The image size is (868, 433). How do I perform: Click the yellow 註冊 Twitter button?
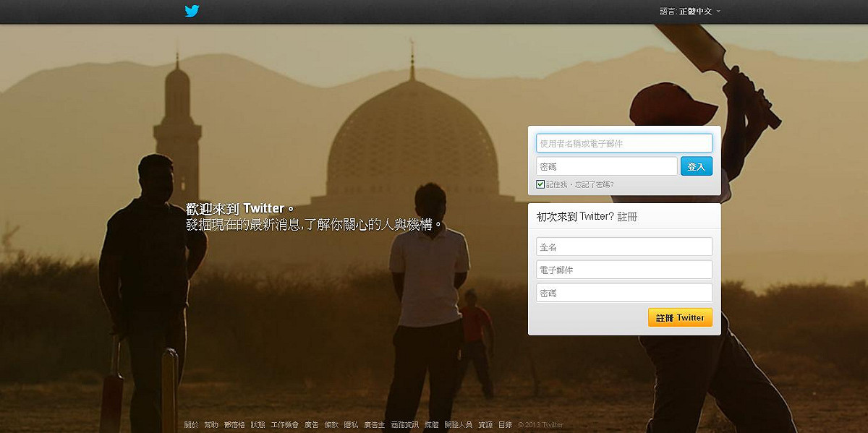[680, 317]
